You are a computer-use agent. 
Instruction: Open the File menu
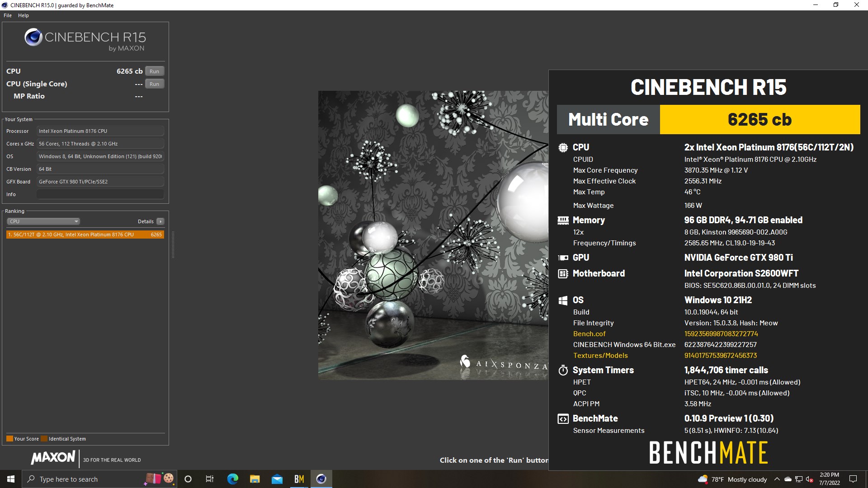coord(8,15)
